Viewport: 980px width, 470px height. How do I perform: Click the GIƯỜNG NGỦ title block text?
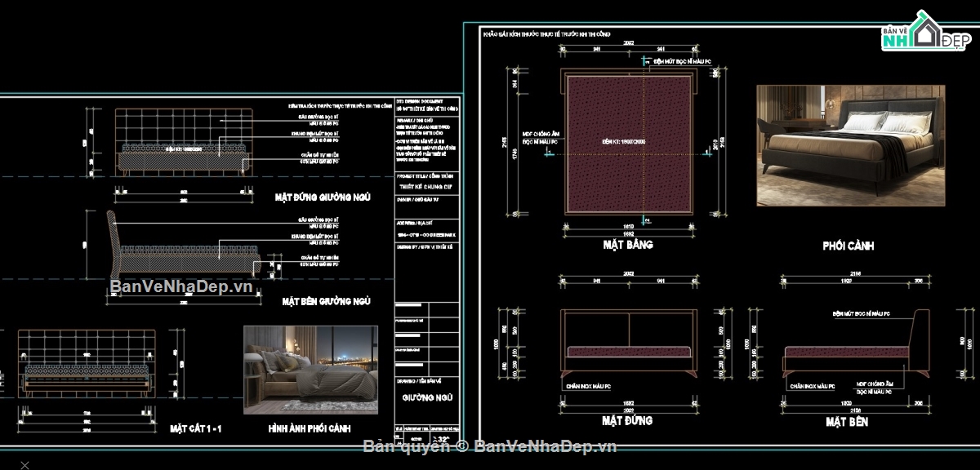tap(425, 398)
